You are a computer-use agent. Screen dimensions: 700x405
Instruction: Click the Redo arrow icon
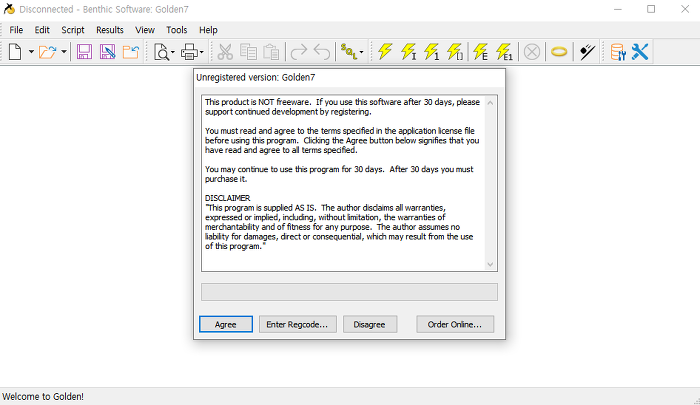(x=299, y=52)
